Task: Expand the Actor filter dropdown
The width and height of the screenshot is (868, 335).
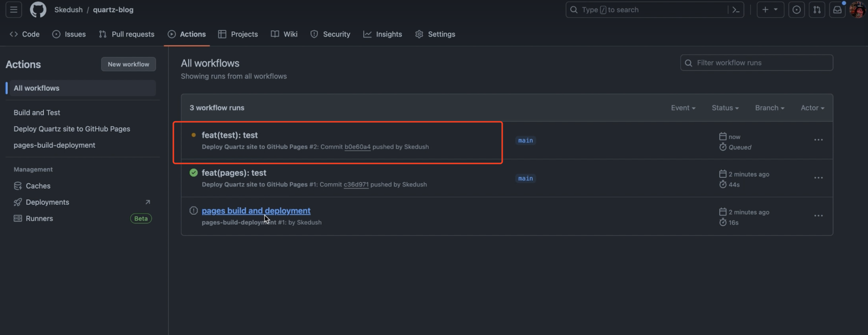Action: (x=812, y=108)
